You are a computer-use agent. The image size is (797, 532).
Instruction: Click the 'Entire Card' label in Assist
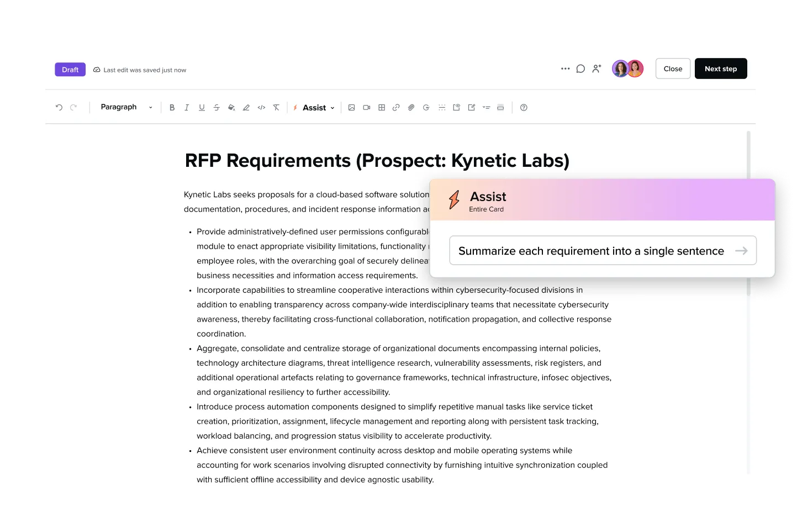[486, 209]
